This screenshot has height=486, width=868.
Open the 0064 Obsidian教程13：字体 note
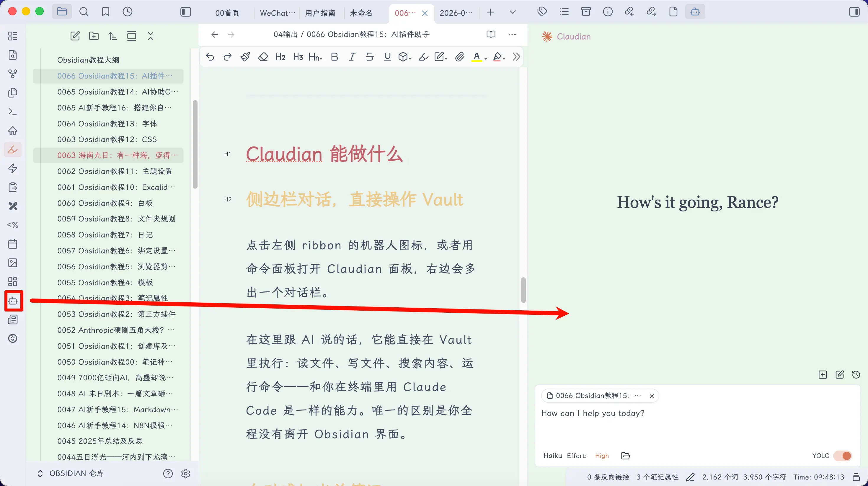coord(107,124)
